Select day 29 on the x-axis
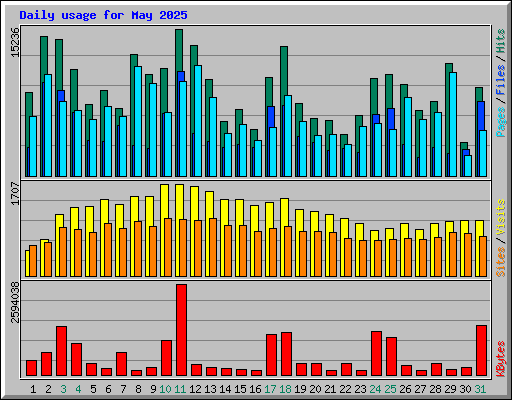The height and width of the screenshot is (400, 512). [x=450, y=389]
